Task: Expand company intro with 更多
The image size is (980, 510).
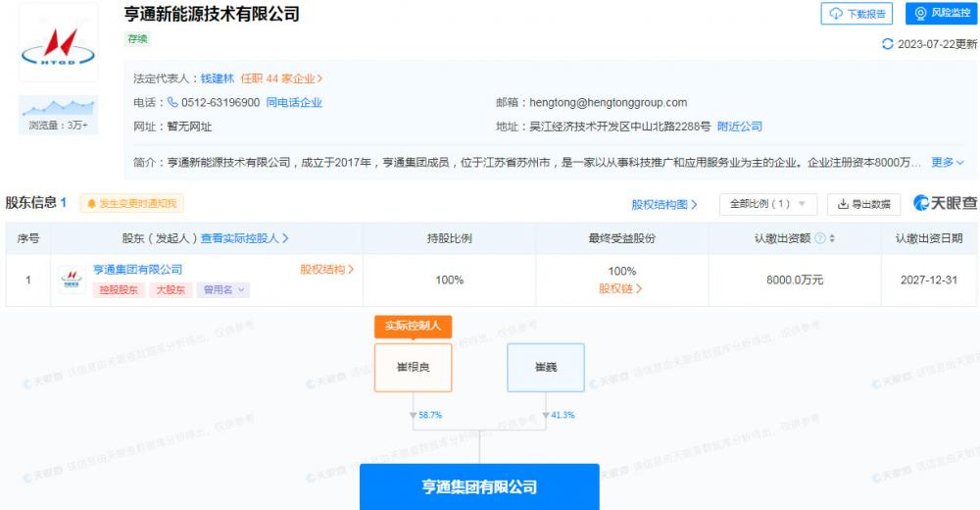Action: click(x=948, y=162)
